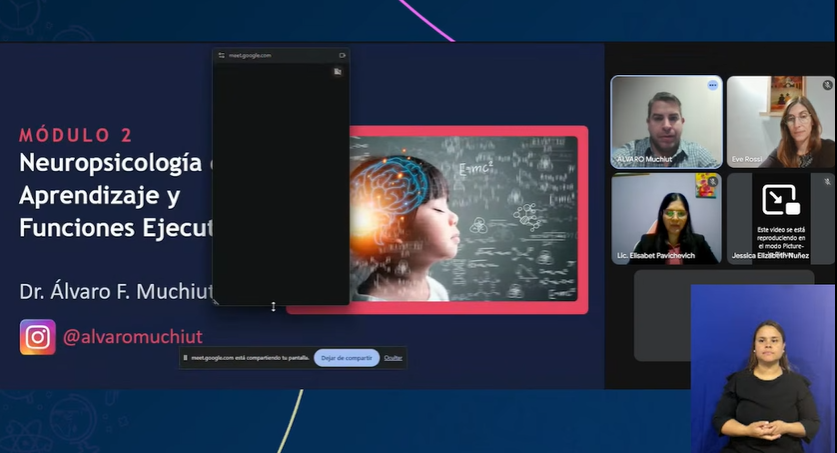Click the brain and chalkboard slide image
The width and height of the screenshot is (837, 453).
(463, 219)
